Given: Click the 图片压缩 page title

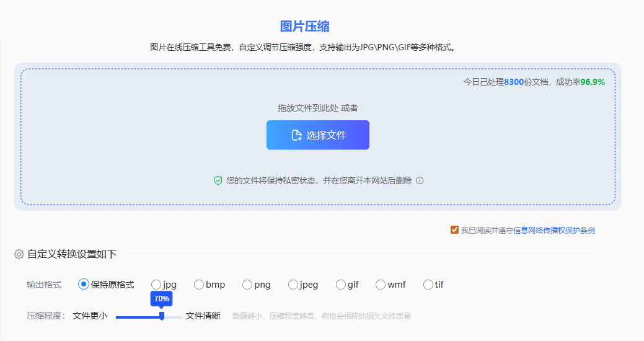Looking at the screenshot, I should pos(305,26).
